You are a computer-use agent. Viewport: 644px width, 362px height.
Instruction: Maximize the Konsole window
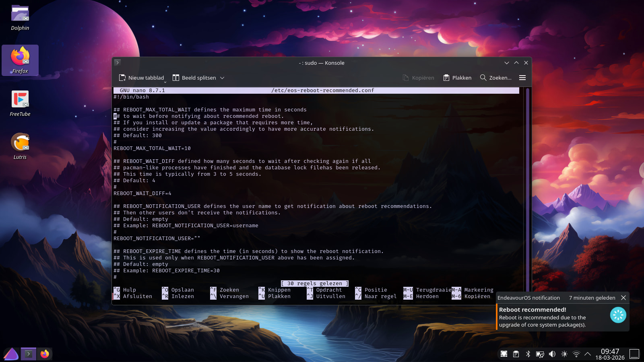(516, 63)
